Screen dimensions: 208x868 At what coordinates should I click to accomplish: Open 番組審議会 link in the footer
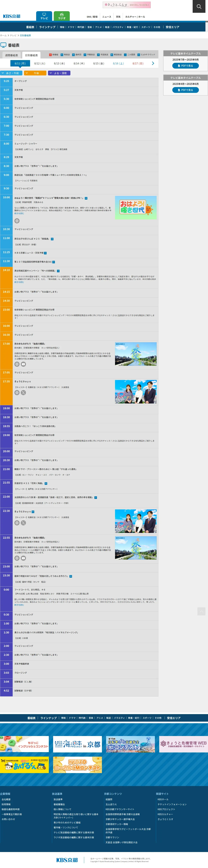click(59, 804)
